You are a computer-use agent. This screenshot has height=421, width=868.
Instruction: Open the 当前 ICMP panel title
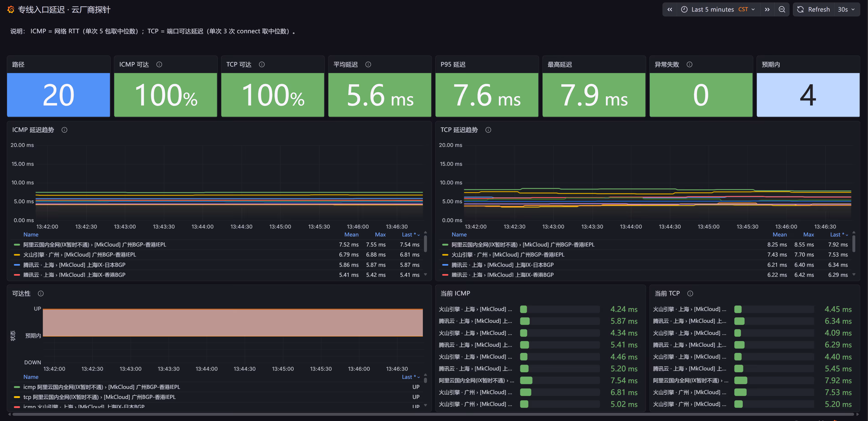click(x=455, y=293)
